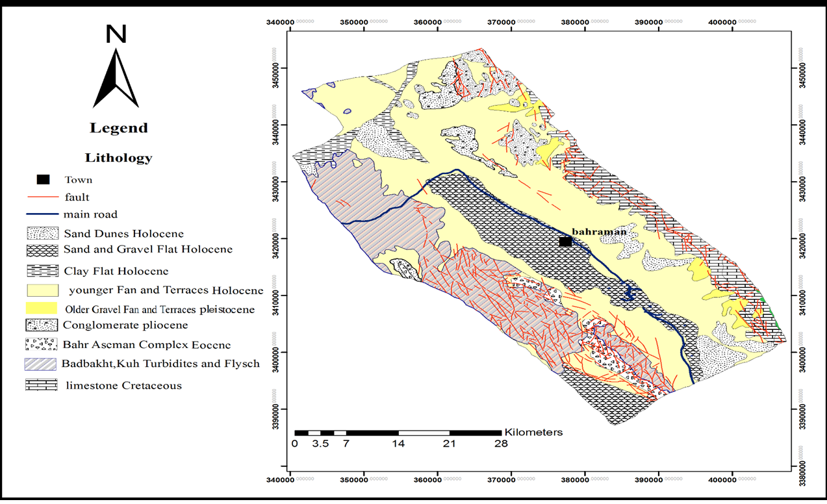The width and height of the screenshot is (827, 504).
Task: Click the black Town square legend symbol
Action: tap(44, 180)
